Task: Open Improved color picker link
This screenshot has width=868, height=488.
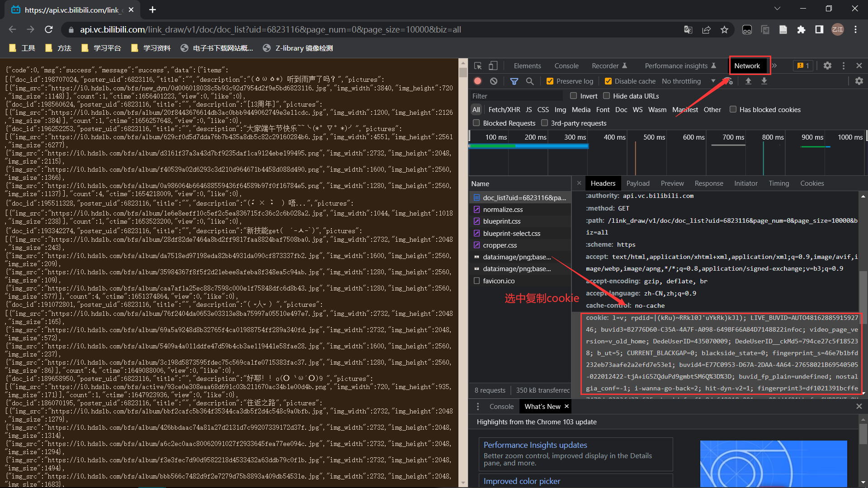Action: 522,481
